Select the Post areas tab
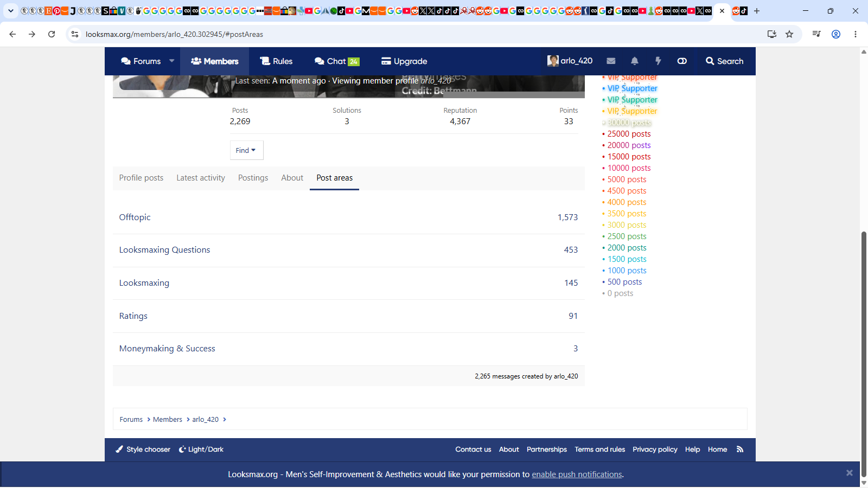This screenshot has width=868, height=488. coord(334,178)
